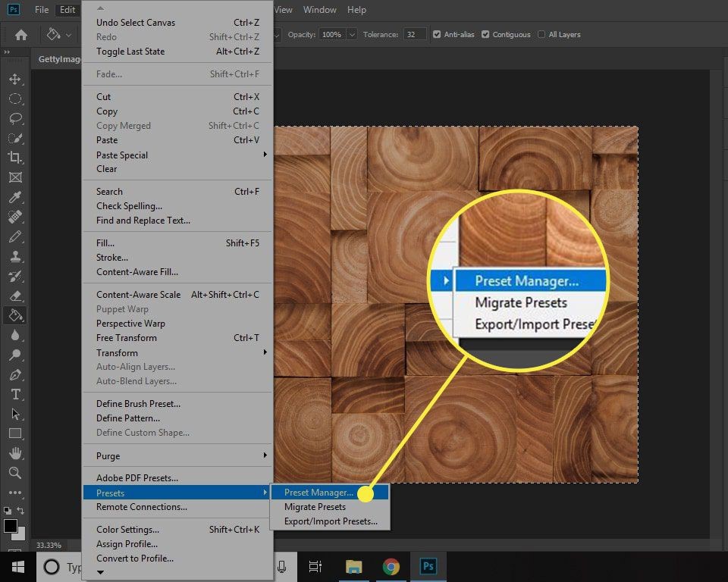The width and height of the screenshot is (728, 582).
Task: Click Preset Manager in the submenu
Action: coord(318,493)
